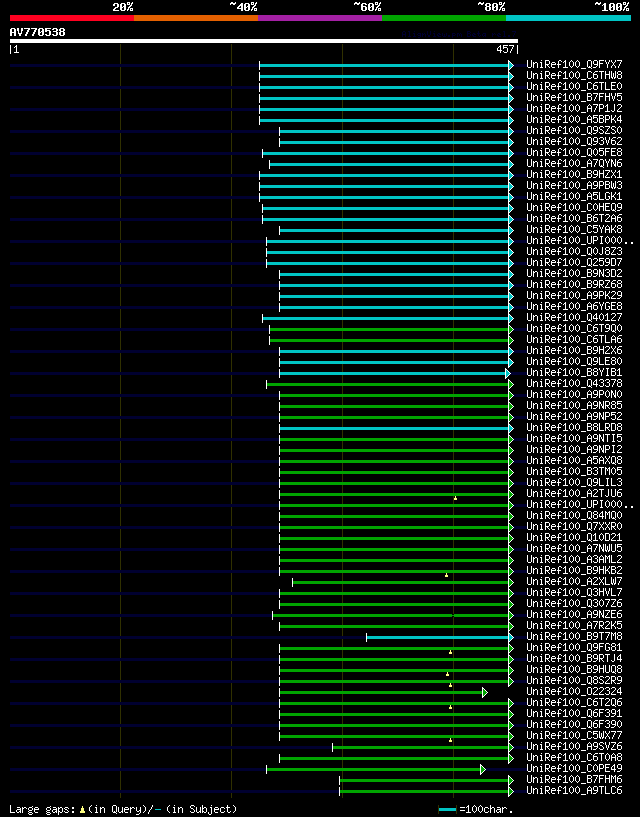Select the UniRef100_A5AXQ8 label
The height and width of the screenshot is (817, 640).
[574, 461]
